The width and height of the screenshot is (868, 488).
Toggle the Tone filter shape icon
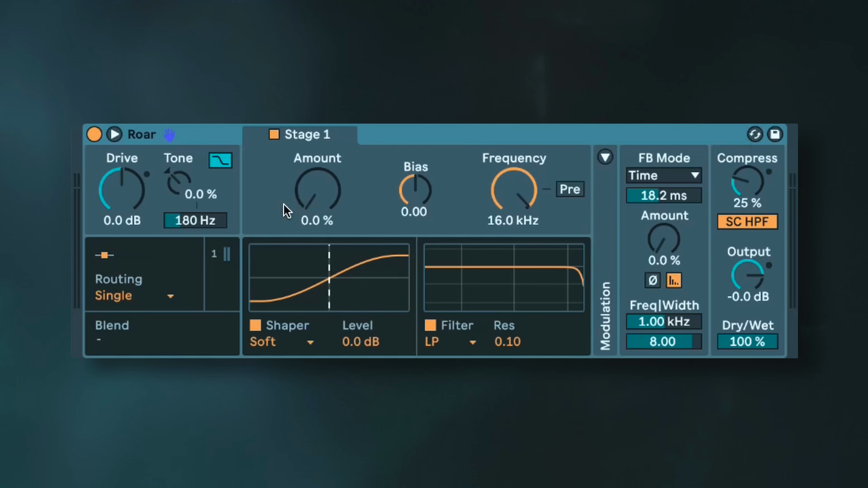(x=220, y=160)
